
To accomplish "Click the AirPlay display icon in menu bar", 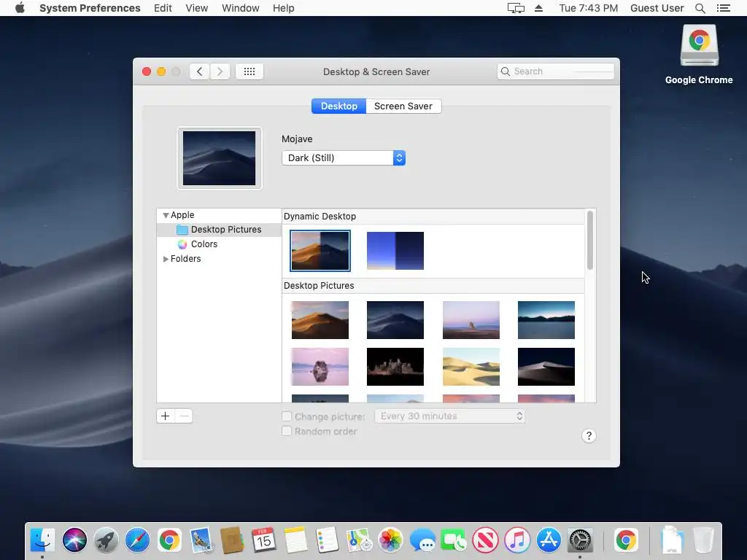I will (x=516, y=8).
